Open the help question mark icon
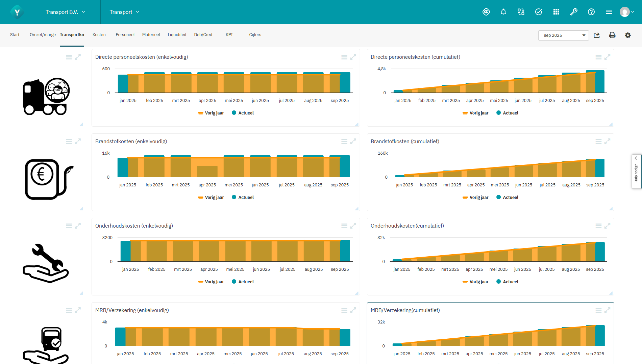642x364 pixels. coord(591,12)
